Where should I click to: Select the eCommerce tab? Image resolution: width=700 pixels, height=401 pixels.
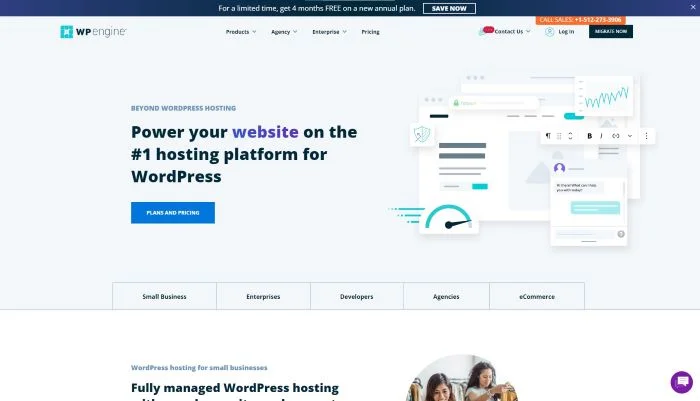tap(537, 297)
